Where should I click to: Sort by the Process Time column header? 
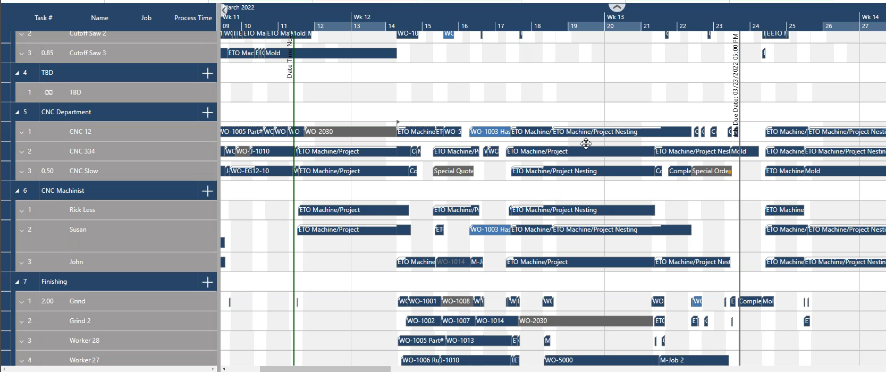193,18
